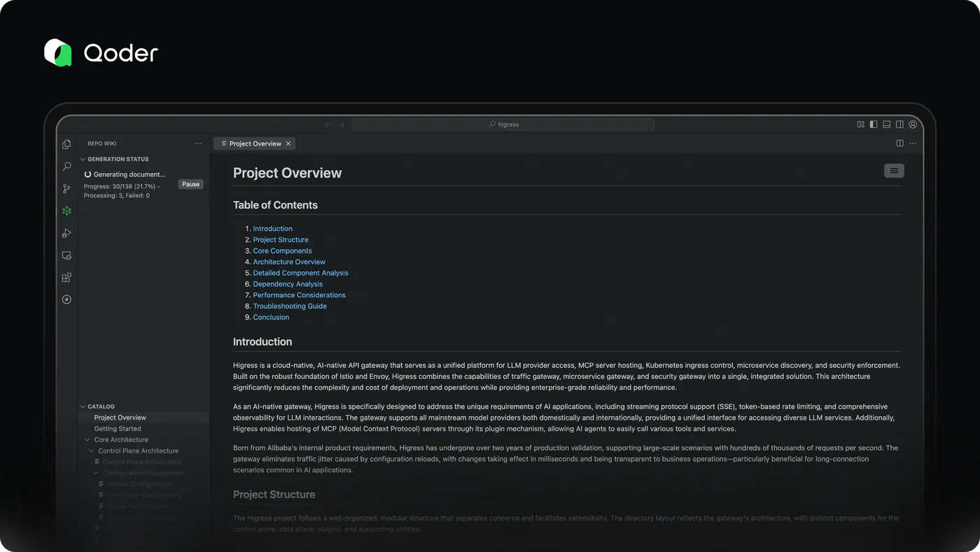Click the higress search bar
The image size is (980, 552).
(x=503, y=125)
